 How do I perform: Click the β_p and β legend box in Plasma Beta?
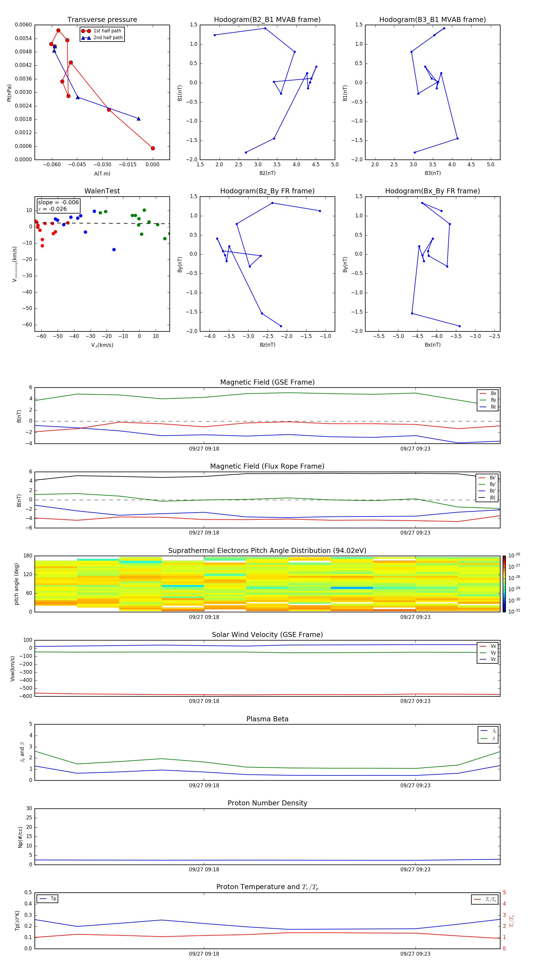pos(488,735)
